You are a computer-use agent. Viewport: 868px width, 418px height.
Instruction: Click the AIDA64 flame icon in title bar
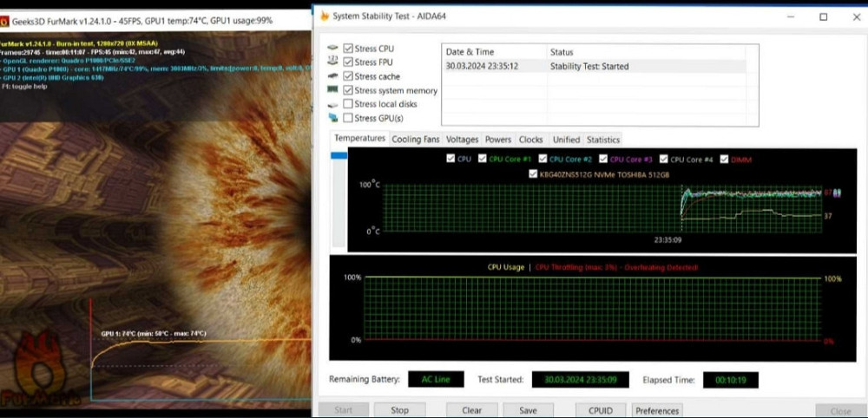coord(325,16)
